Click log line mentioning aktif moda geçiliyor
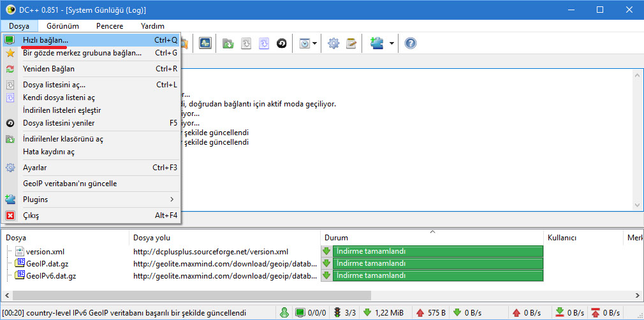Screen dimensions: 644x320 click(x=259, y=105)
